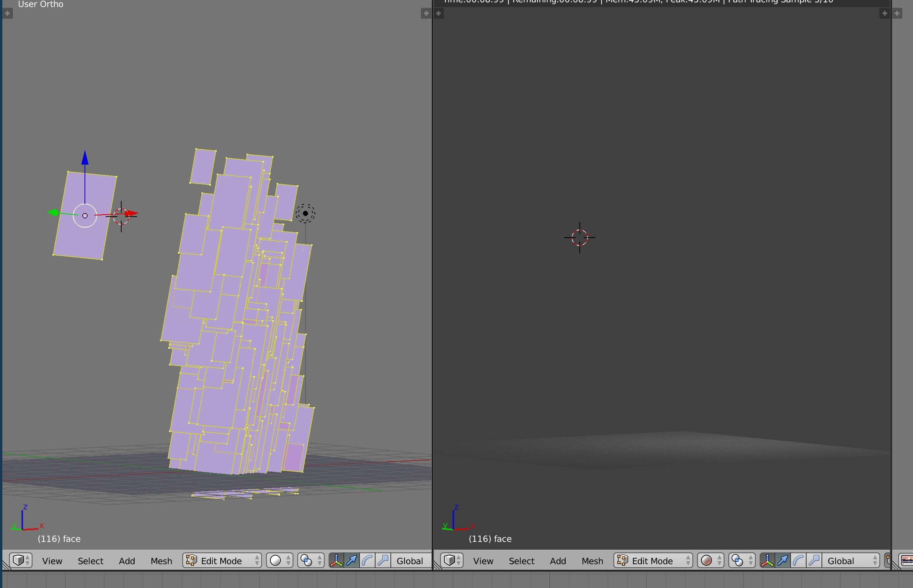Open Global orientation dropdown in right viewport
Viewport: 913px width, 588px height.
click(851, 560)
